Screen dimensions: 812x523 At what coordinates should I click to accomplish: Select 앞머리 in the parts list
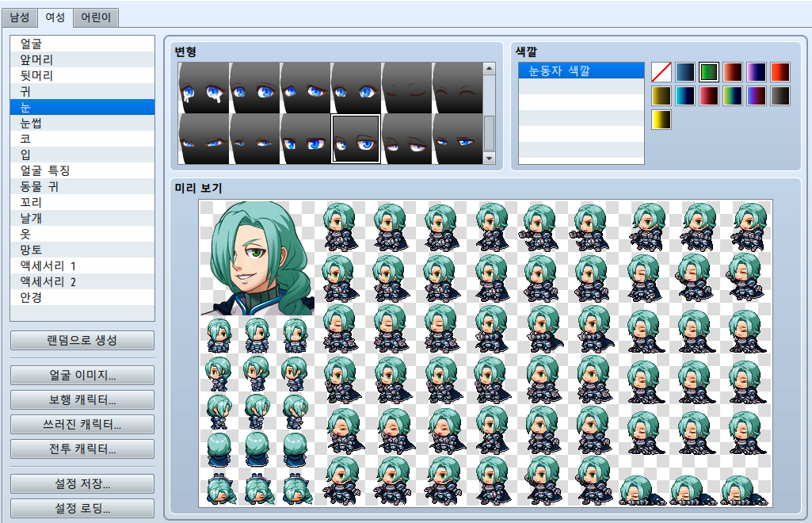pyautogui.click(x=82, y=59)
